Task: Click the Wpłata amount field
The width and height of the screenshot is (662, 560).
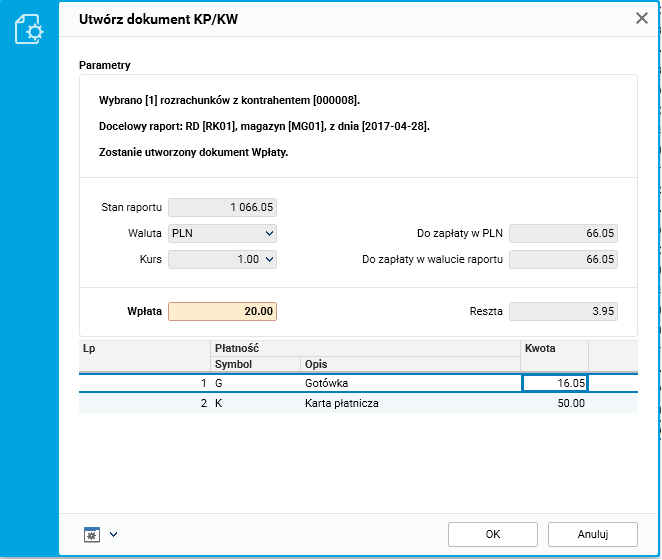Action: point(222,312)
